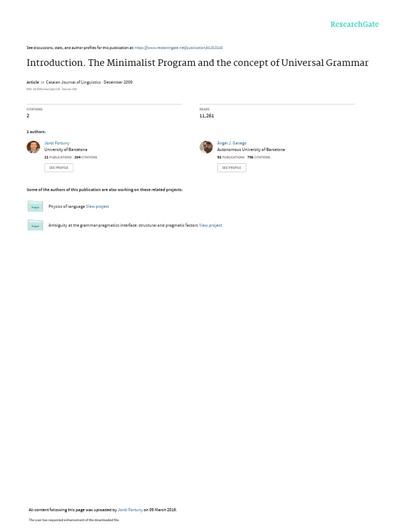The image size is (399, 532).
Task: Open View project link for Physics of language
Action: [97, 206]
